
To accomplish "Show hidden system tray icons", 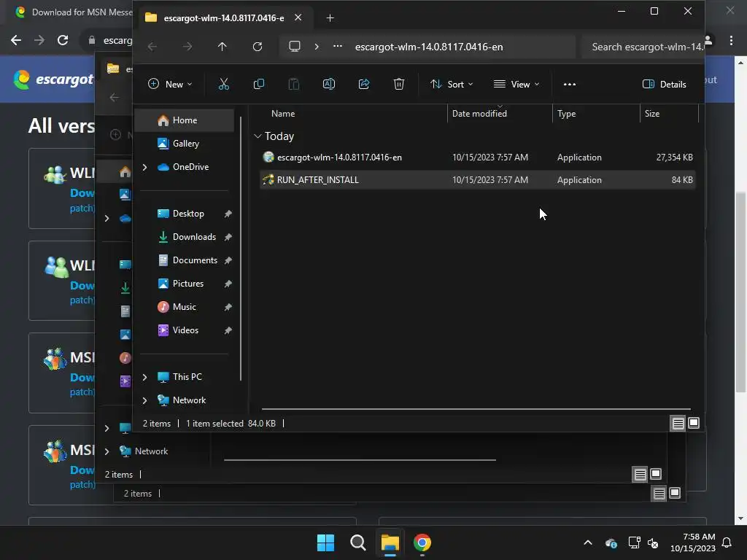I will 588,542.
